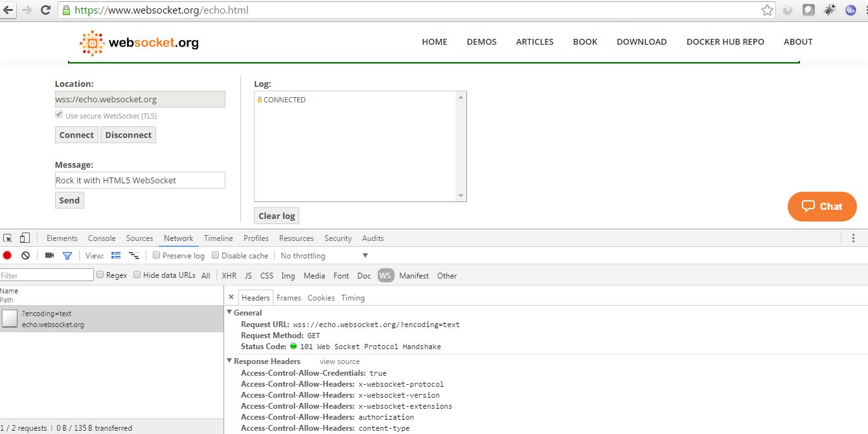Reload the page with refresh icon
Screen dimensions: 868x434
pos(45,10)
